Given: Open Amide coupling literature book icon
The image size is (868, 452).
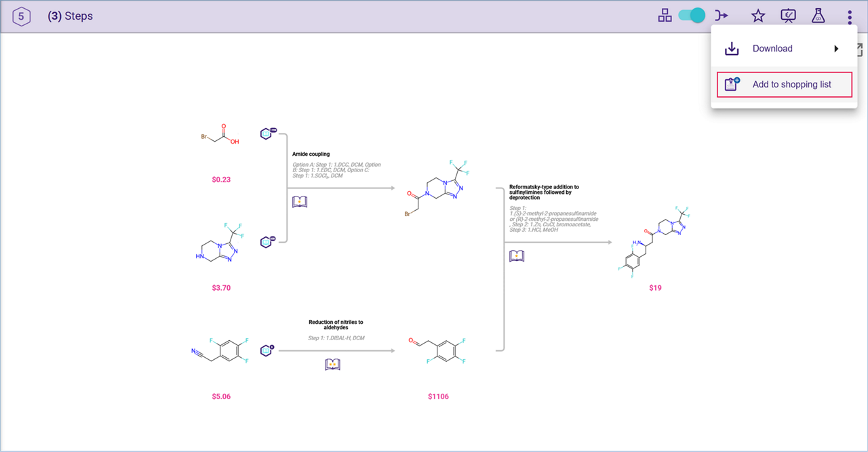Looking at the screenshot, I should pyautogui.click(x=300, y=202).
